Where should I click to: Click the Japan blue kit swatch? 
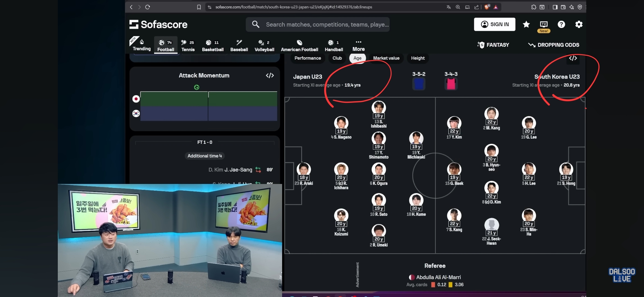pos(419,84)
